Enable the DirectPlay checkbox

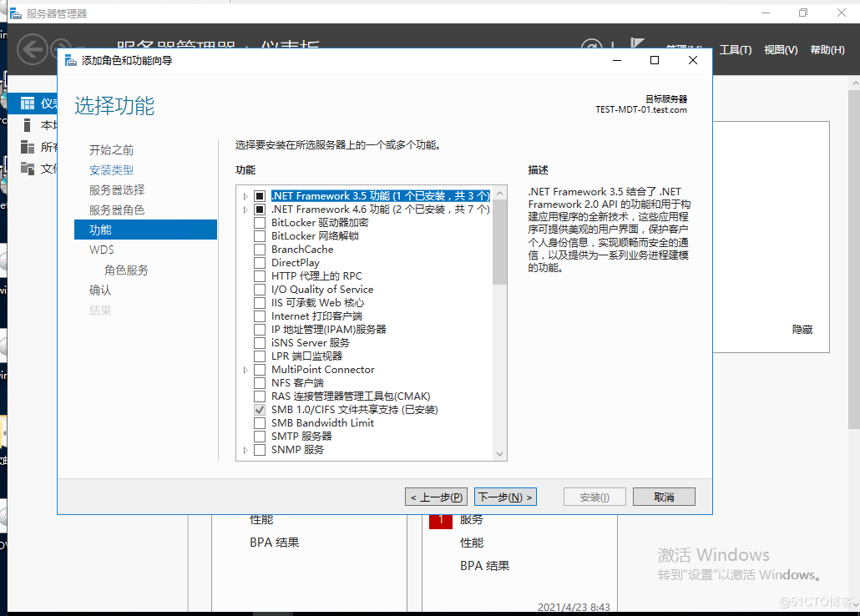click(x=260, y=263)
